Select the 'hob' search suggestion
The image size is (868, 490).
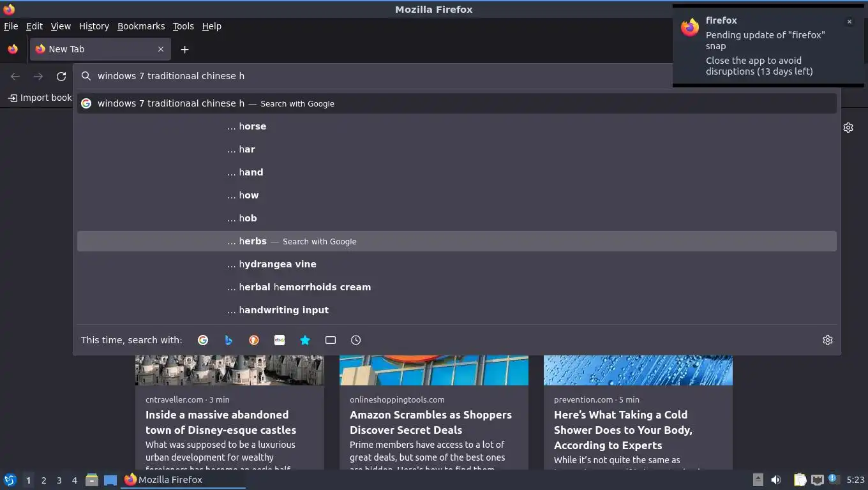point(457,218)
